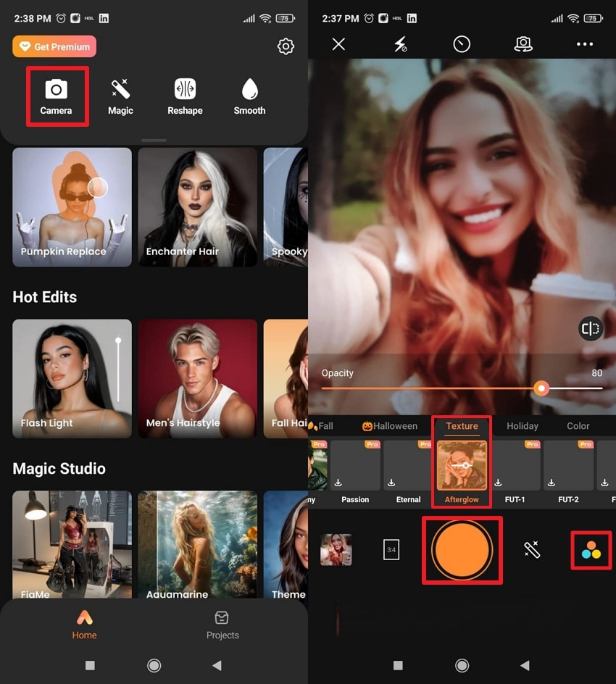The image size is (616, 684).
Task: Open the three-color-circles filters icon
Action: 591,550
